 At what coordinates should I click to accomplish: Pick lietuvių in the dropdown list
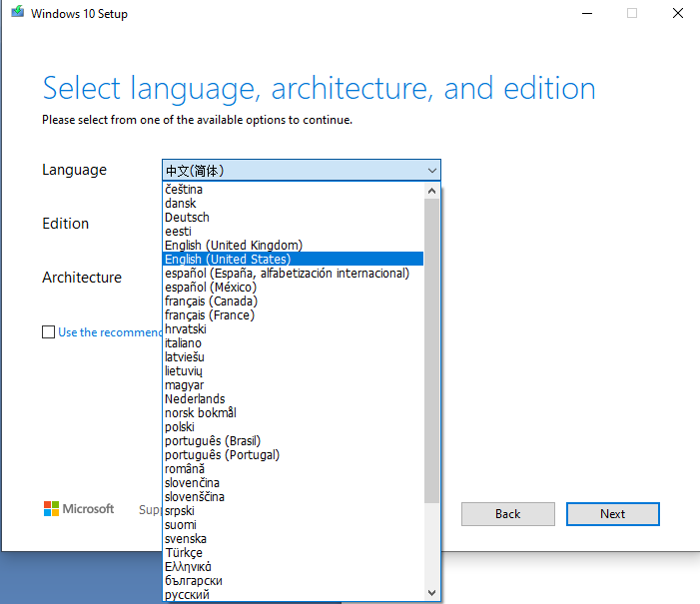pyautogui.click(x=293, y=371)
